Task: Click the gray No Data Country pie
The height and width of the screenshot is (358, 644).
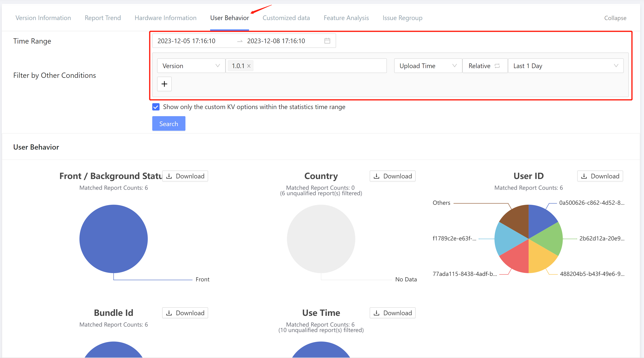Action: pos(321,239)
